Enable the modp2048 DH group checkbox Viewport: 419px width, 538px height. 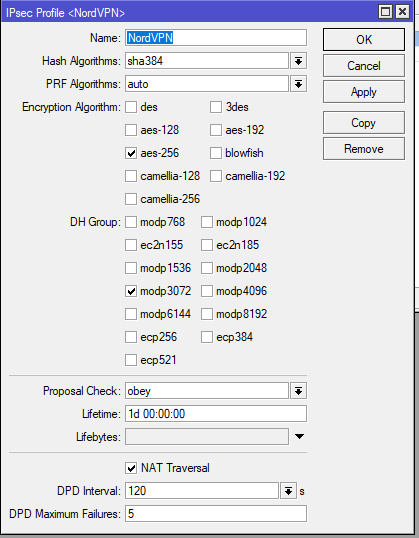pyautogui.click(x=207, y=268)
